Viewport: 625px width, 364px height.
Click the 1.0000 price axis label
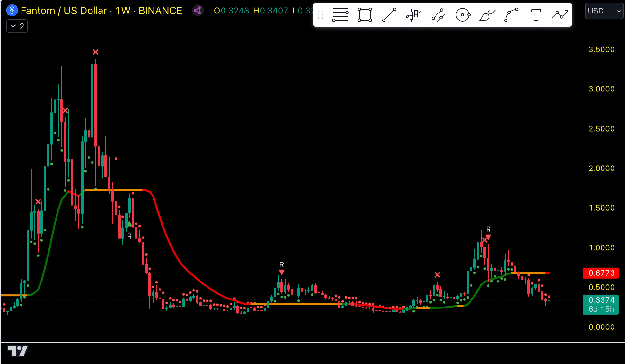click(x=601, y=247)
